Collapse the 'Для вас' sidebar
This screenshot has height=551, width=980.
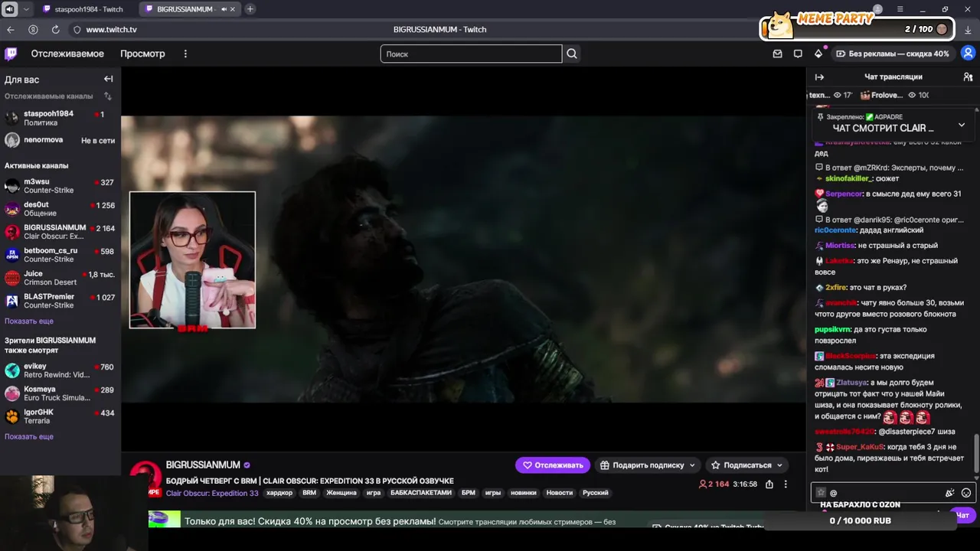click(x=108, y=79)
